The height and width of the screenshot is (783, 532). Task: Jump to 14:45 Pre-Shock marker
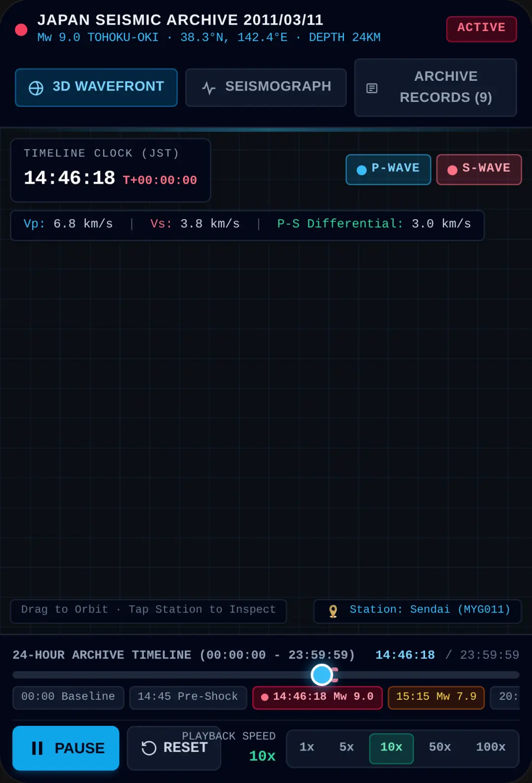click(188, 697)
